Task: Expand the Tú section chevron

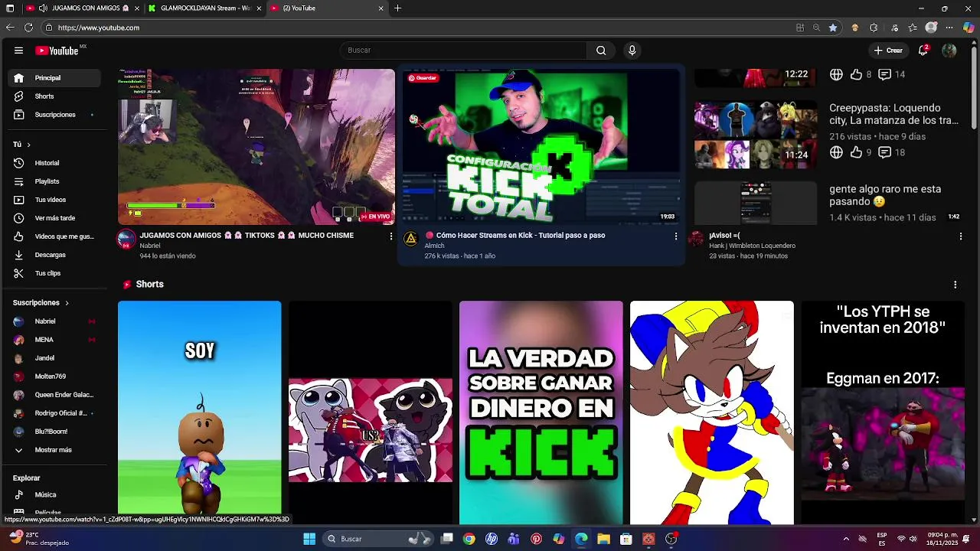Action: [28, 145]
